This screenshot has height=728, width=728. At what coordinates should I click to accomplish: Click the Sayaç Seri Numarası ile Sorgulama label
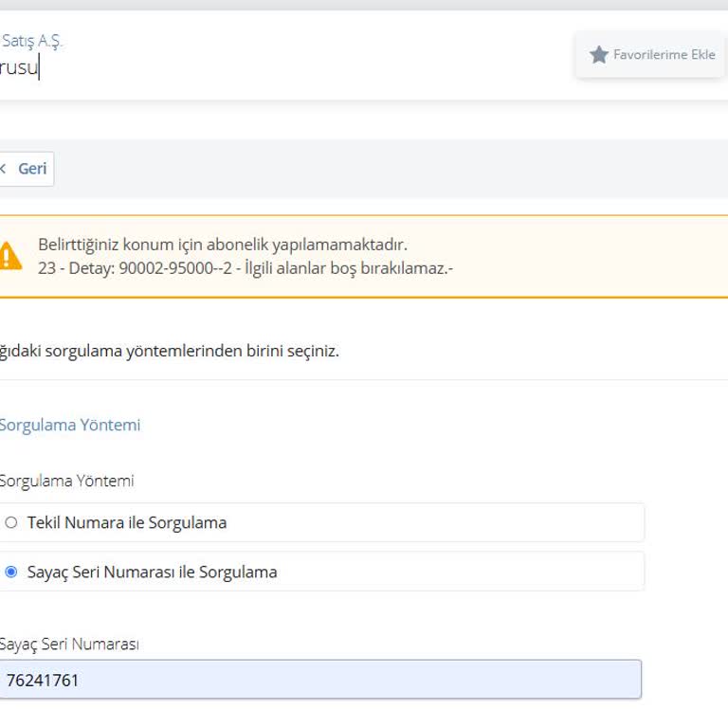(152, 572)
